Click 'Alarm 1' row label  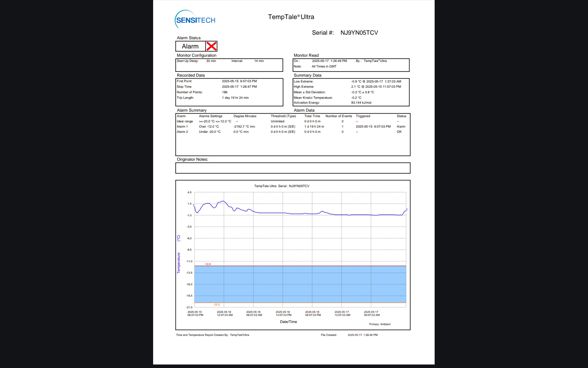tap(182, 127)
